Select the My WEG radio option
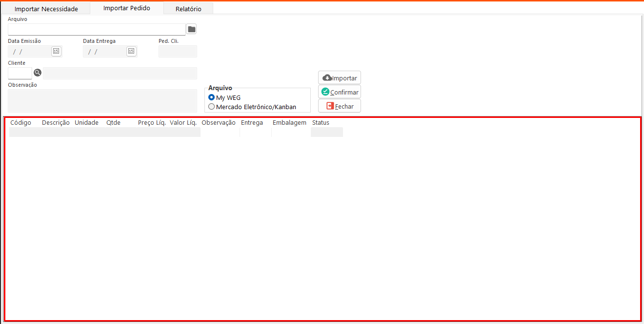 point(212,97)
